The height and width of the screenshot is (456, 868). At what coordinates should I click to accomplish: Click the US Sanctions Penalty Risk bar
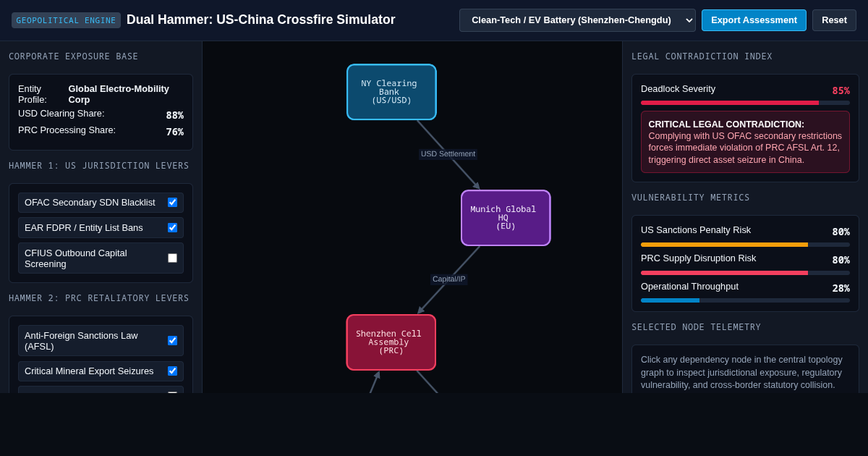click(x=745, y=245)
